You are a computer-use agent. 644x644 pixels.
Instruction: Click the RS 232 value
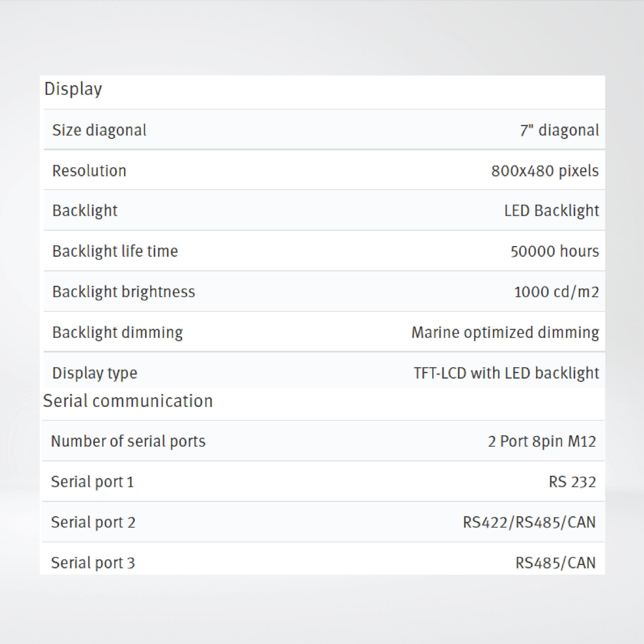(572, 482)
